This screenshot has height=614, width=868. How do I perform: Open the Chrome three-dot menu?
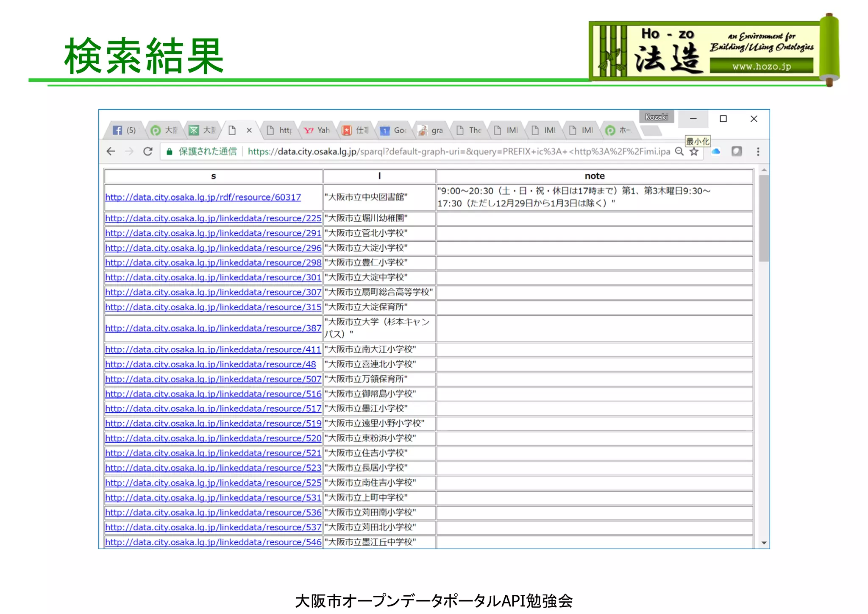coord(758,151)
